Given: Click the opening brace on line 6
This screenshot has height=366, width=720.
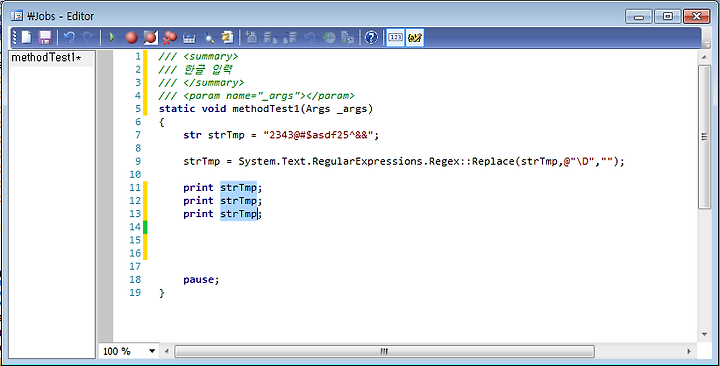Looking at the screenshot, I should tap(162, 122).
